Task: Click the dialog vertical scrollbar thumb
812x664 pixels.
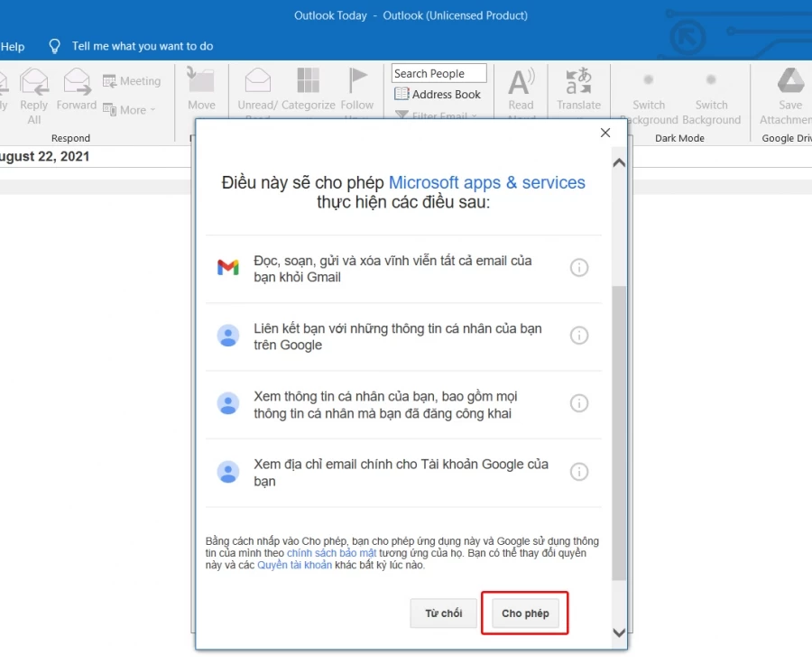Action: tap(619, 432)
